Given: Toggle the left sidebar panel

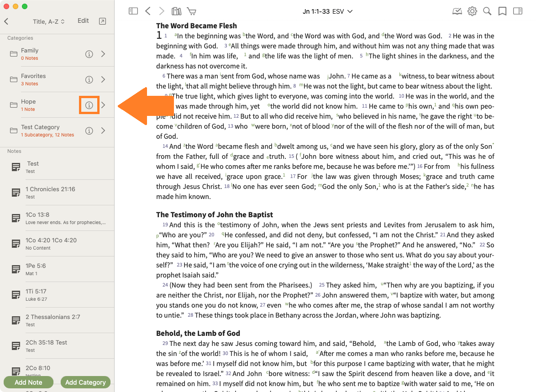Looking at the screenshot, I should 133,11.
